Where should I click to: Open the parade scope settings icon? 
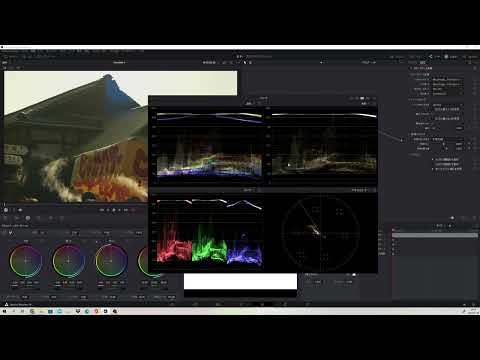(x=259, y=190)
